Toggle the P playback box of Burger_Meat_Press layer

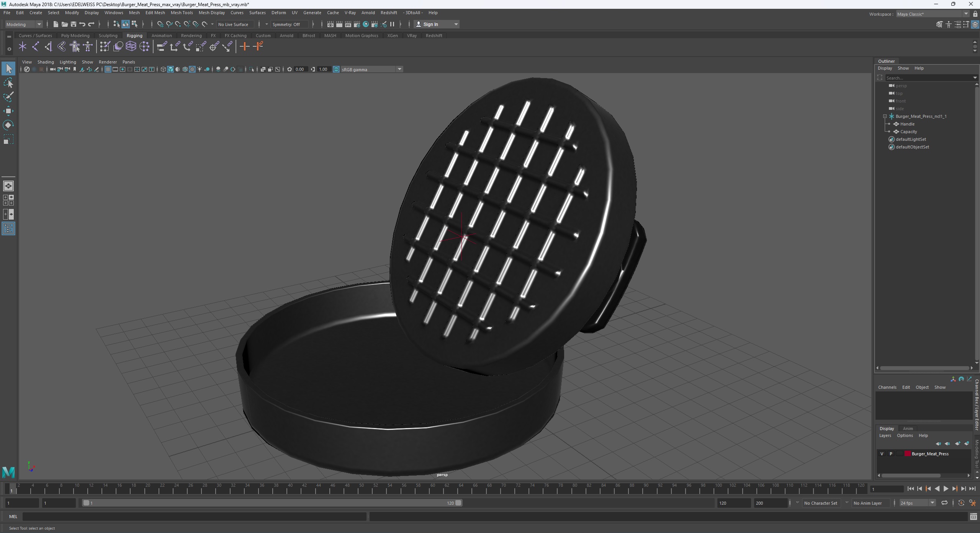(x=891, y=454)
